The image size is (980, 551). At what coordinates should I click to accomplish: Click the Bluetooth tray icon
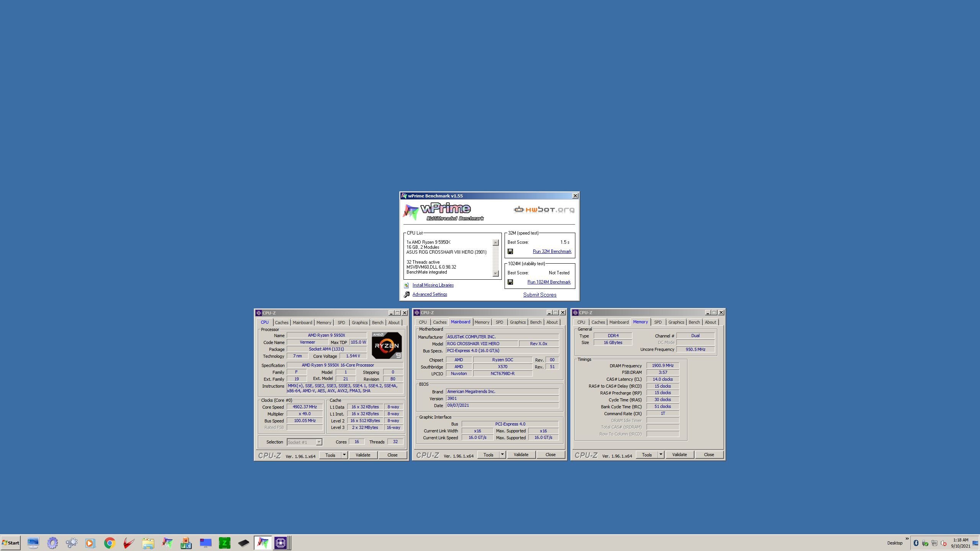[x=916, y=543]
